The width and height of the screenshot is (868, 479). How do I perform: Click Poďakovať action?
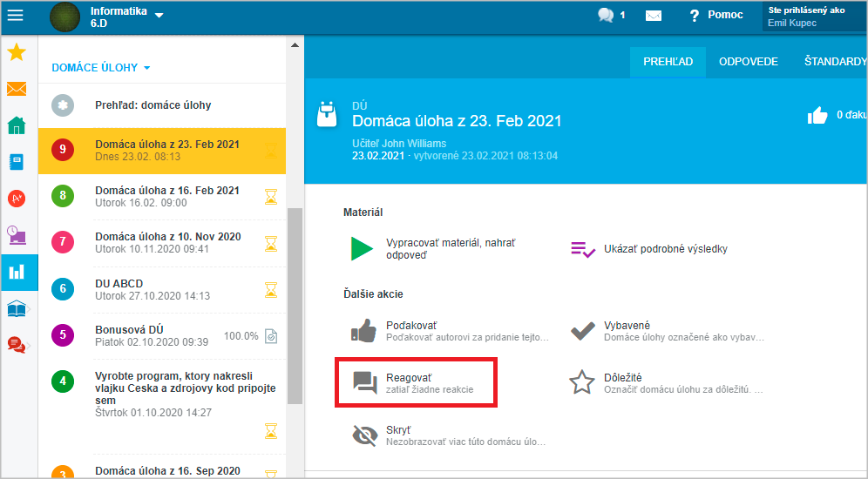tap(450, 331)
